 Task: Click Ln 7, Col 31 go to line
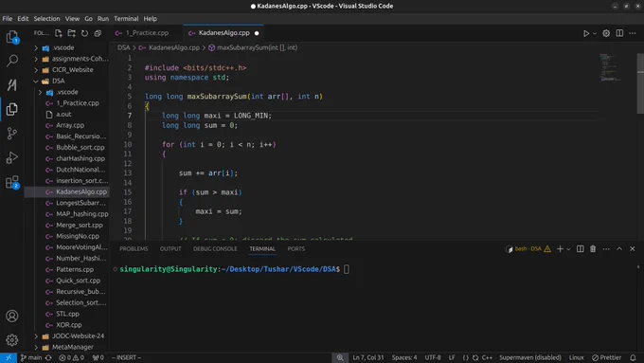pos(368,357)
